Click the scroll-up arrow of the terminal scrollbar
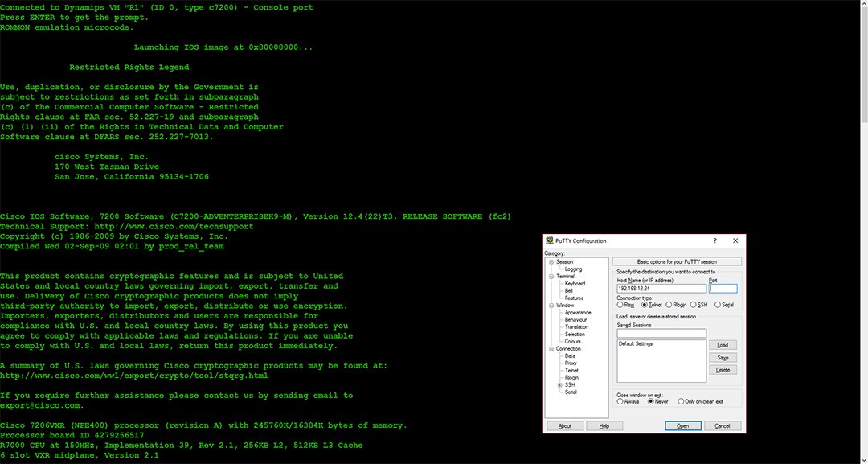Screen dimensions: 868x464 (863, 4)
